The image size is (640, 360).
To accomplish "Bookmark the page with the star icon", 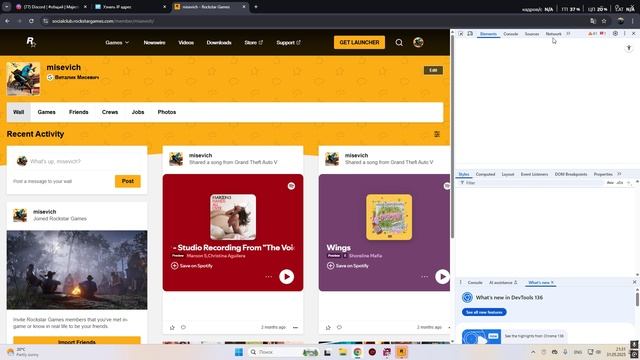I will pyautogui.click(x=604, y=21).
